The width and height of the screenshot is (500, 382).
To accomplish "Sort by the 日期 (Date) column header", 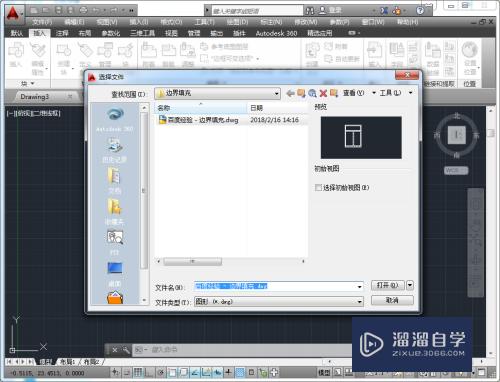I will point(277,108).
